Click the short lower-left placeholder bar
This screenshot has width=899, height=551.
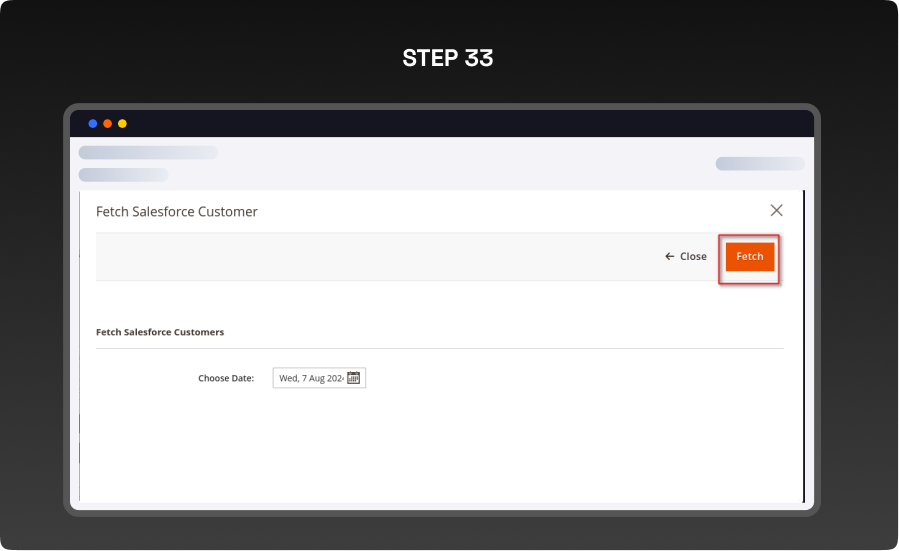click(123, 175)
